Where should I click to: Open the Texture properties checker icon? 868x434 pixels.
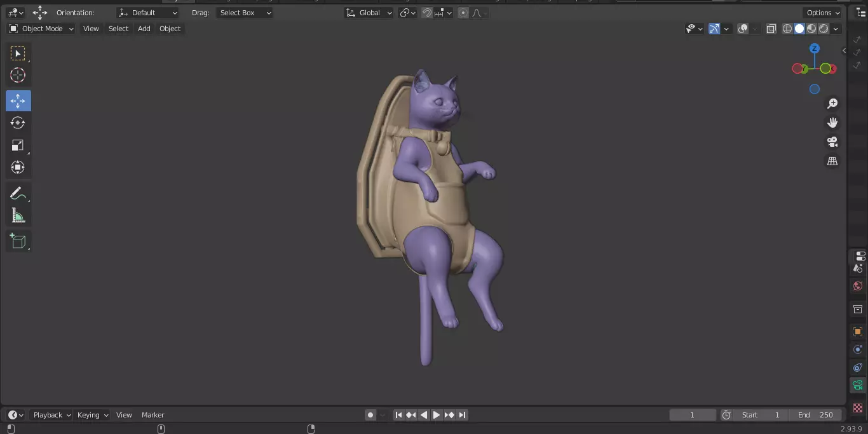tap(858, 407)
